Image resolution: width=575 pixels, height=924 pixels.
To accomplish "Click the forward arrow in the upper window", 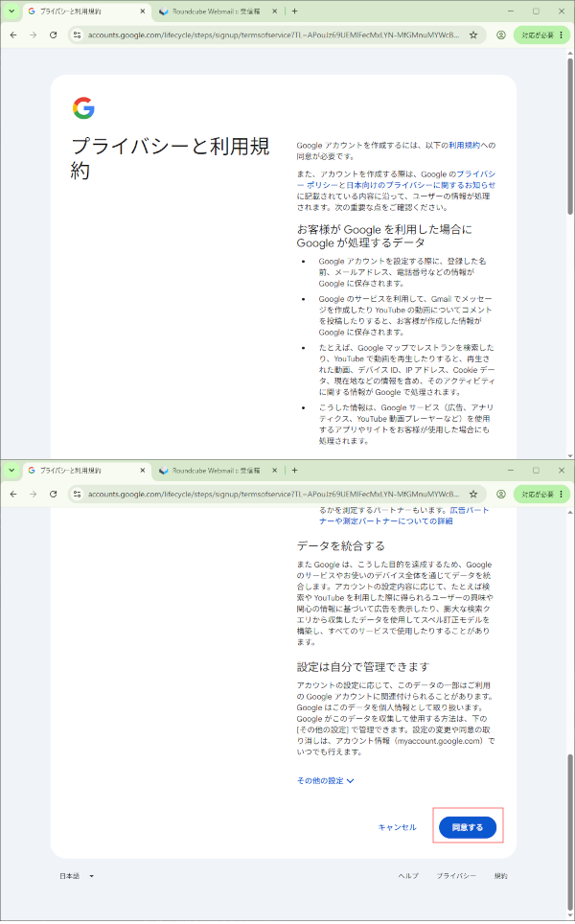I will coord(33,35).
